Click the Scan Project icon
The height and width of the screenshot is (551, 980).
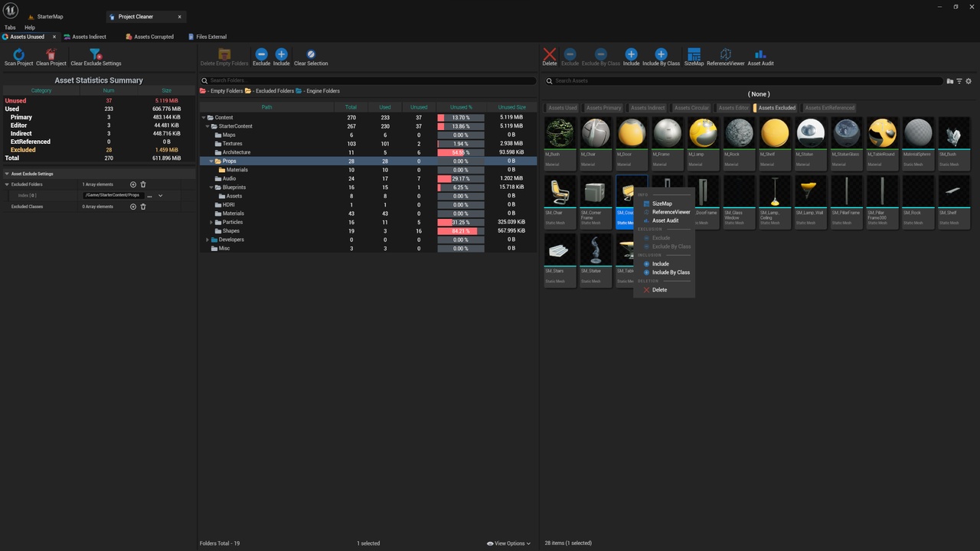tap(19, 54)
